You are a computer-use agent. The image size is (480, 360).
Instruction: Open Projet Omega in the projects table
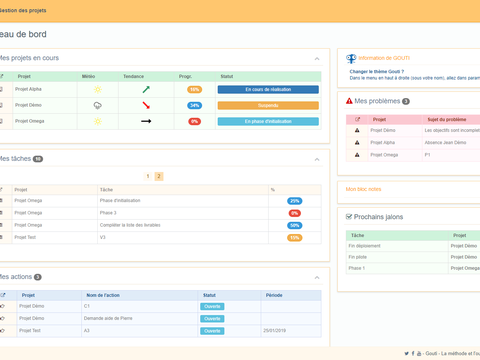click(x=30, y=121)
